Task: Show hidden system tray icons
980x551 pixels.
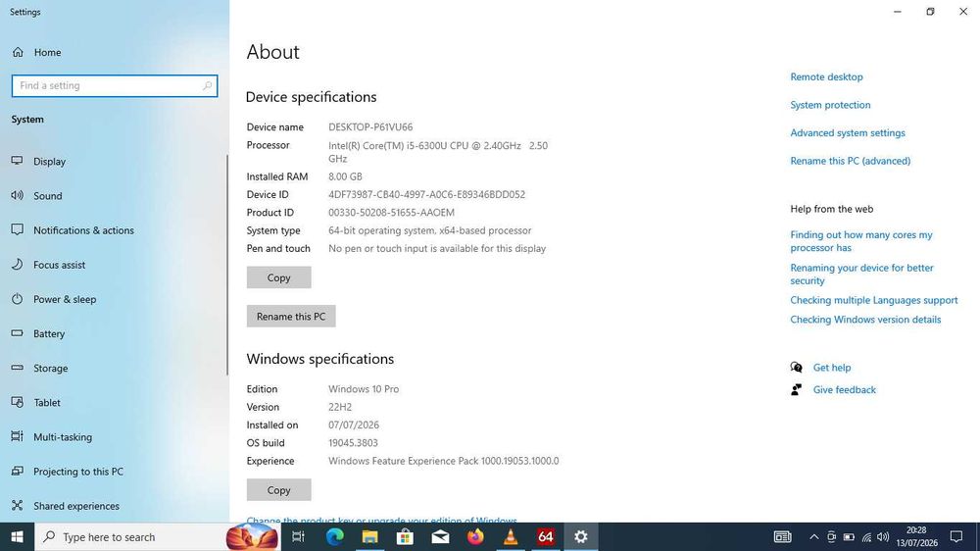Action: coord(813,536)
